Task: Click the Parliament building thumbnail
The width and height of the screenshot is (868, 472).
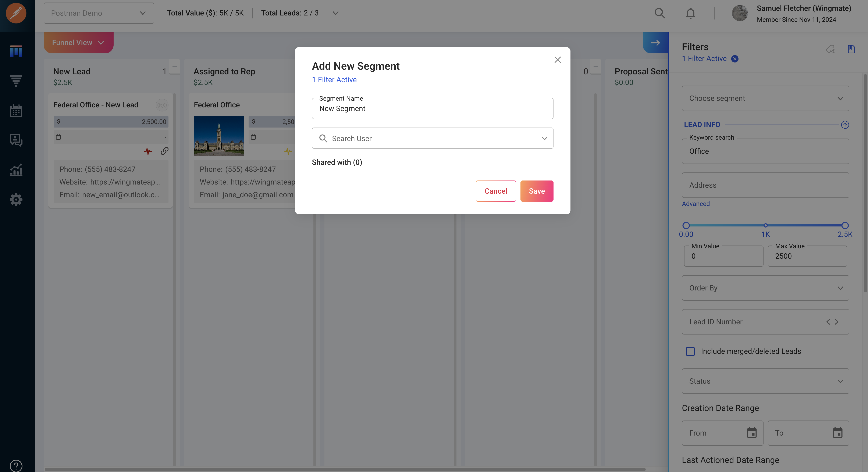Action: (x=219, y=136)
